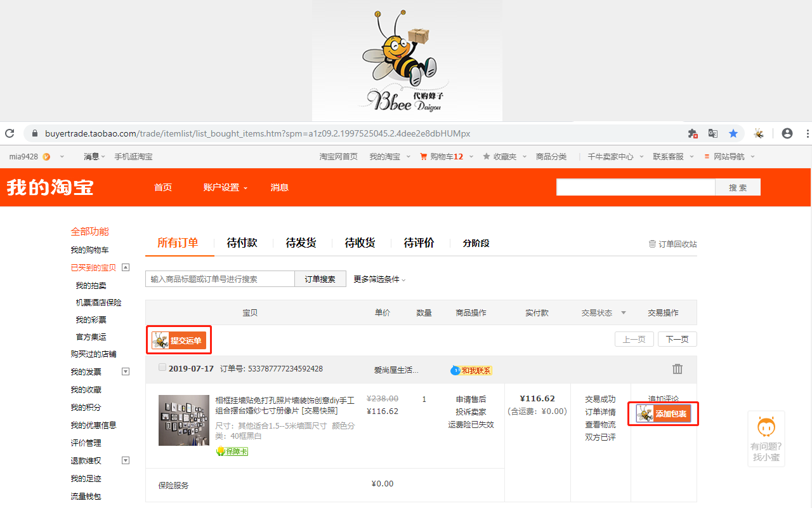Click the 商品分类 link

551,156
